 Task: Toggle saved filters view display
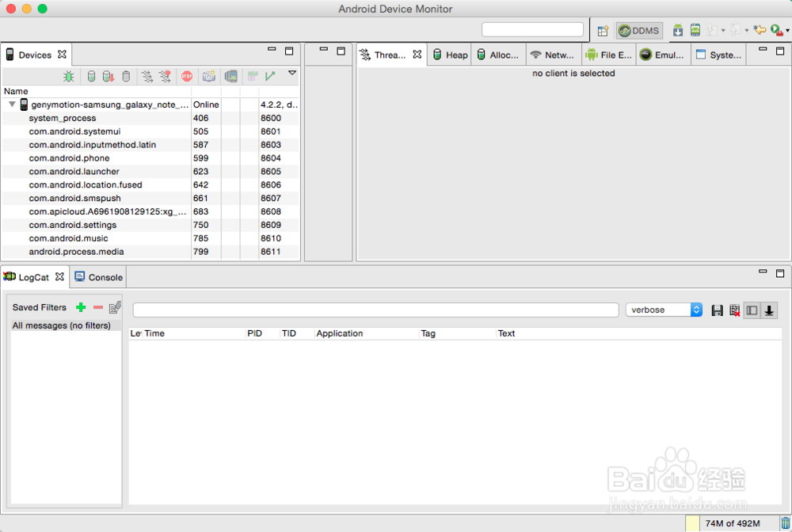752,310
